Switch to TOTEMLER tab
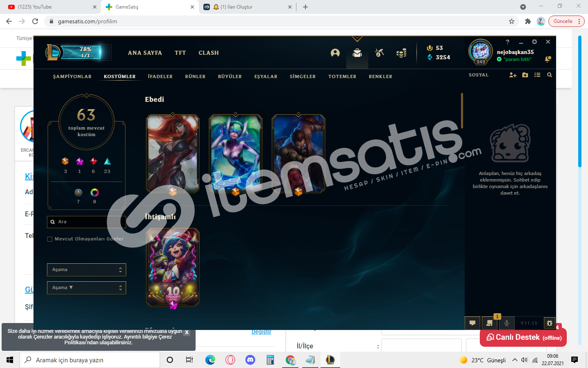Image resolution: width=588 pixels, height=368 pixels. tap(342, 76)
